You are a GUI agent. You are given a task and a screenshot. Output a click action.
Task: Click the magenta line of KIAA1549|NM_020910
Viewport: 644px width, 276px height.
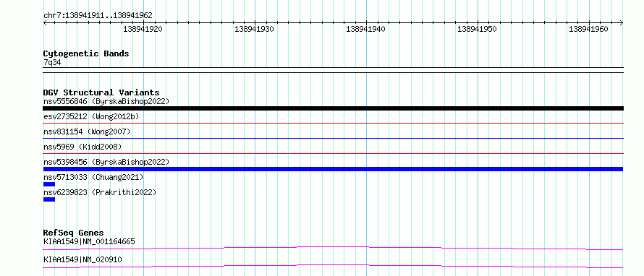click(333, 266)
